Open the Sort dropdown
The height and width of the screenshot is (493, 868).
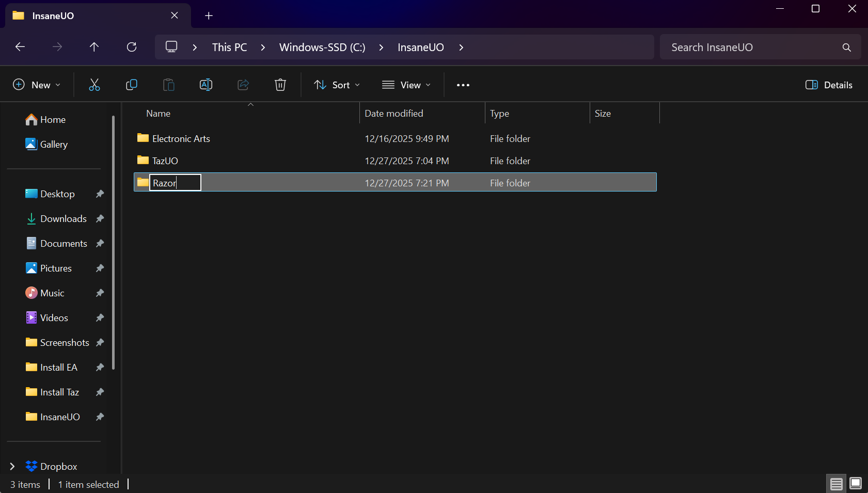[x=337, y=85]
